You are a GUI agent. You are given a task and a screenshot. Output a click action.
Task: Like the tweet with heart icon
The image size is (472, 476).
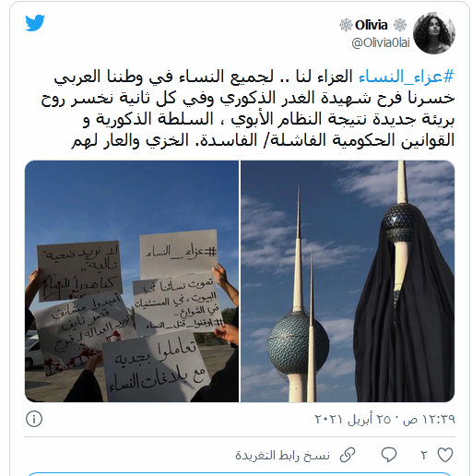point(445,455)
